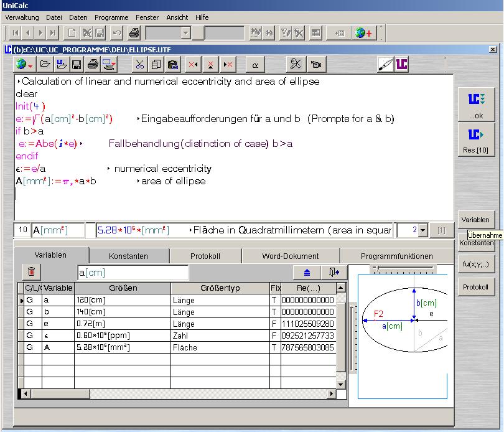504x432 pixels.
Task: Click the binoculars search icon
Action: (x=269, y=33)
